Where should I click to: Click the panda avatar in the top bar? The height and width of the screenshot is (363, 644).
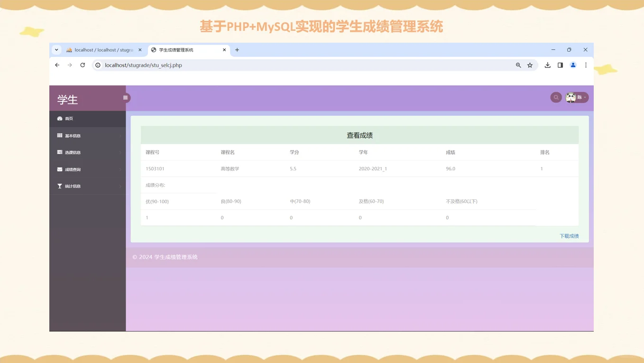point(570,96)
